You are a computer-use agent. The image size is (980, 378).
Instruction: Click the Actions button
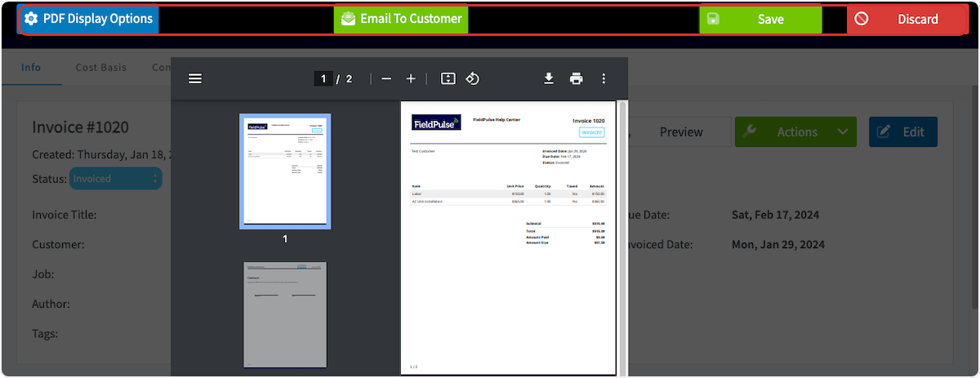coord(796,132)
